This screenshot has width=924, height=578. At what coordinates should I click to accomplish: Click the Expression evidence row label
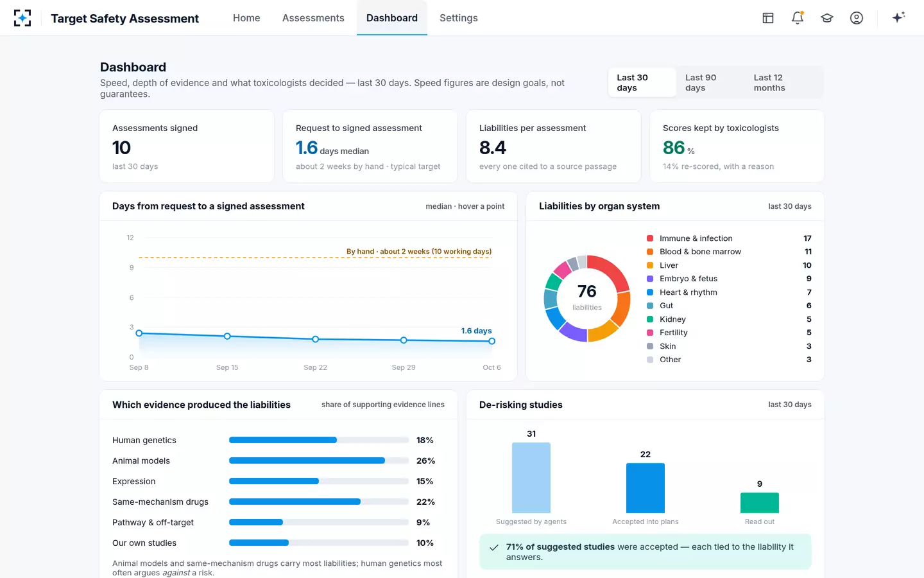tap(134, 481)
